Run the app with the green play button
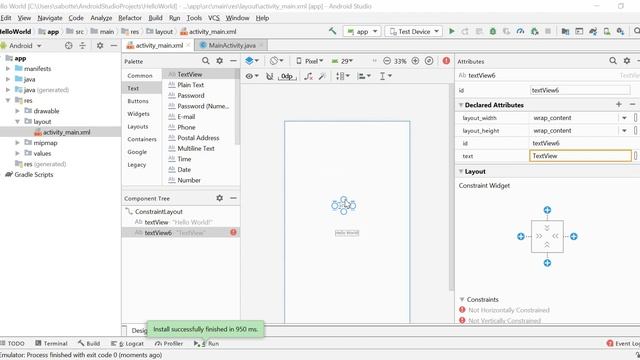Viewport: 640px width, 360px height. point(451,31)
